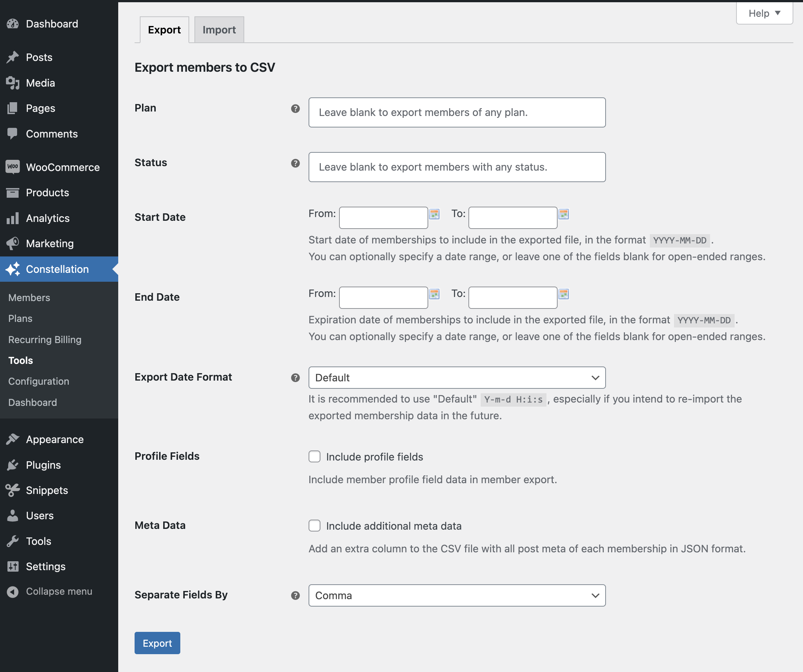Click the Plan selection field
Screen dimensions: 803x672
457,112
